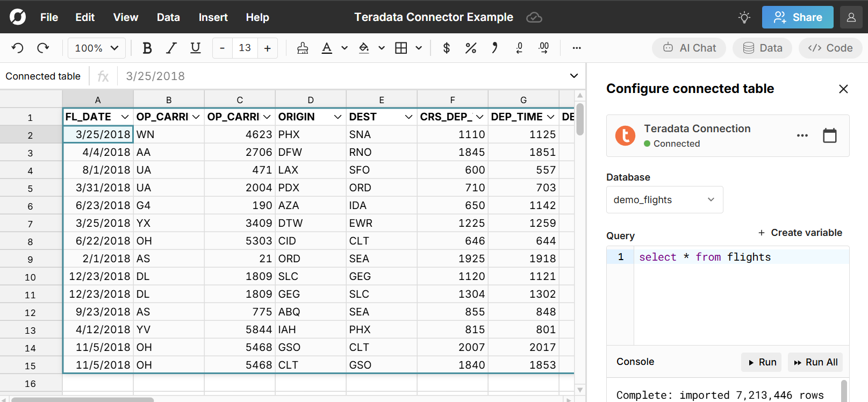Toggle underline formatting
This screenshot has width=868, height=402.
click(x=196, y=48)
